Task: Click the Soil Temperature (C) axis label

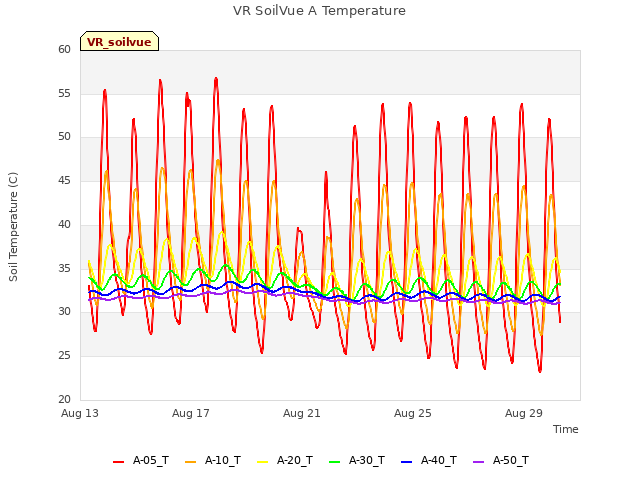Action: tap(13, 227)
